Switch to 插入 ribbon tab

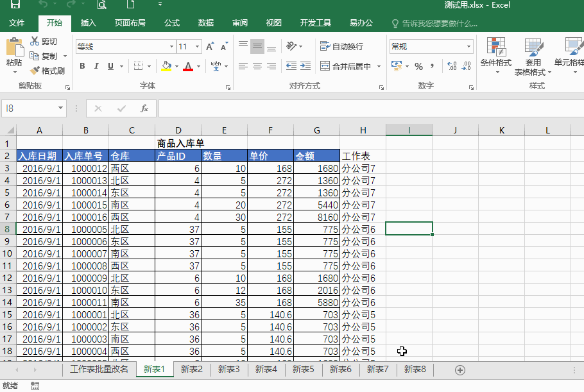coord(89,23)
